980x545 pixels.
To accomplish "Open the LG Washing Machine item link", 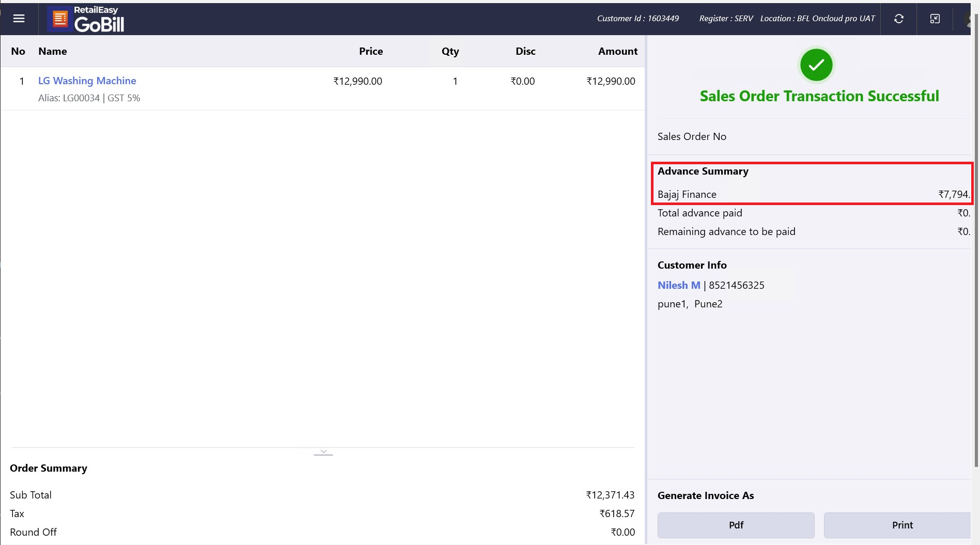I will pos(87,81).
